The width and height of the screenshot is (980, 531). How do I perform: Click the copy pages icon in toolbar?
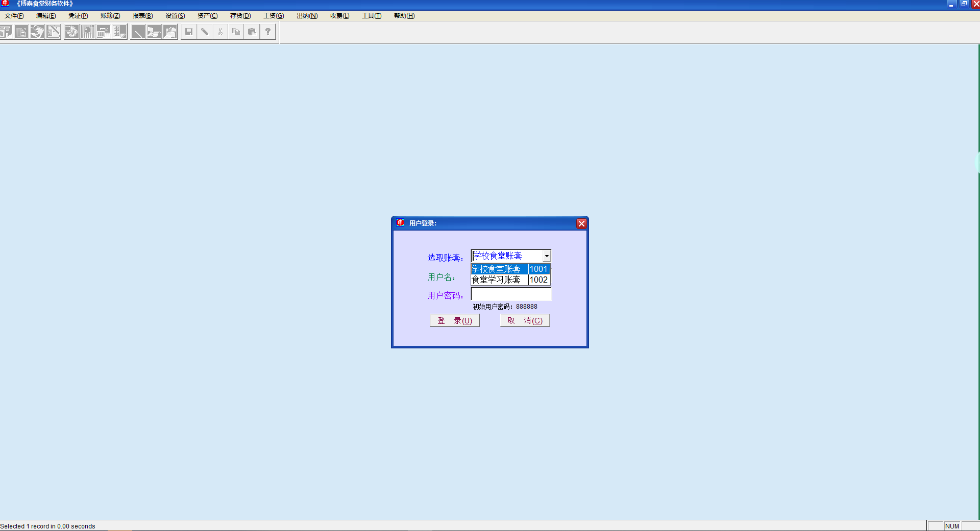[x=236, y=32]
